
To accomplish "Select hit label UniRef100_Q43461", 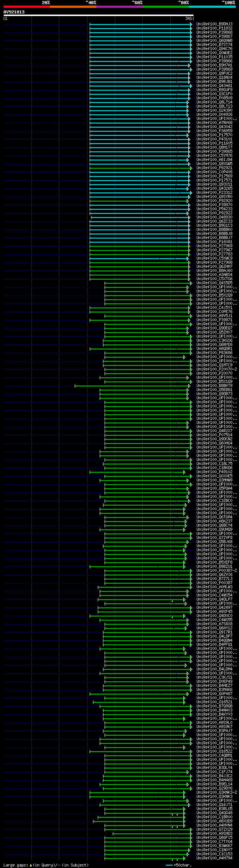I will pos(214,86).
